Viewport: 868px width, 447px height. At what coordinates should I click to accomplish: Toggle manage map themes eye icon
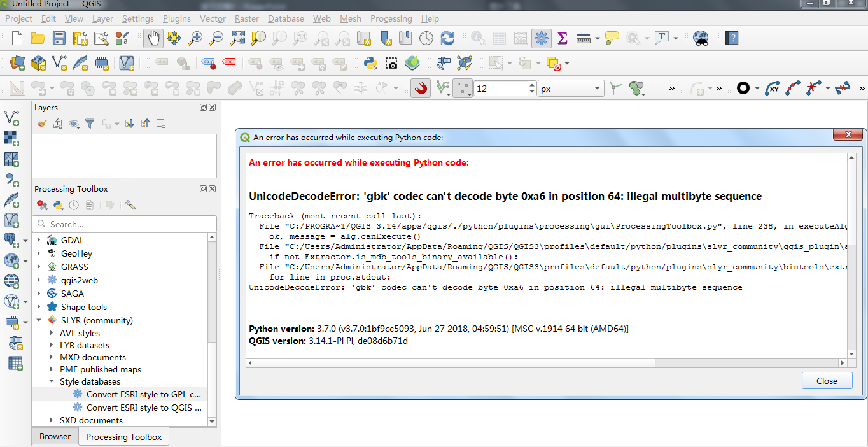coord(74,124)
